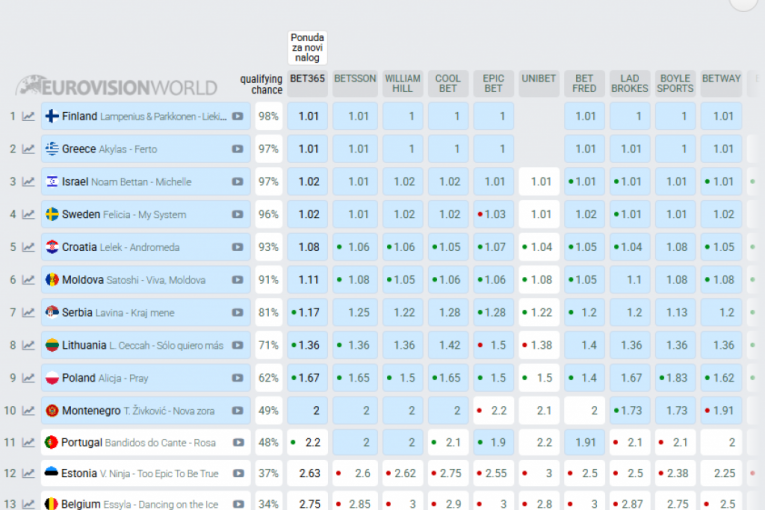Play the video for Israel's song Michelle
Viewport: 765px width, 510px height.
pyautogui.click(x=238, y=182)
